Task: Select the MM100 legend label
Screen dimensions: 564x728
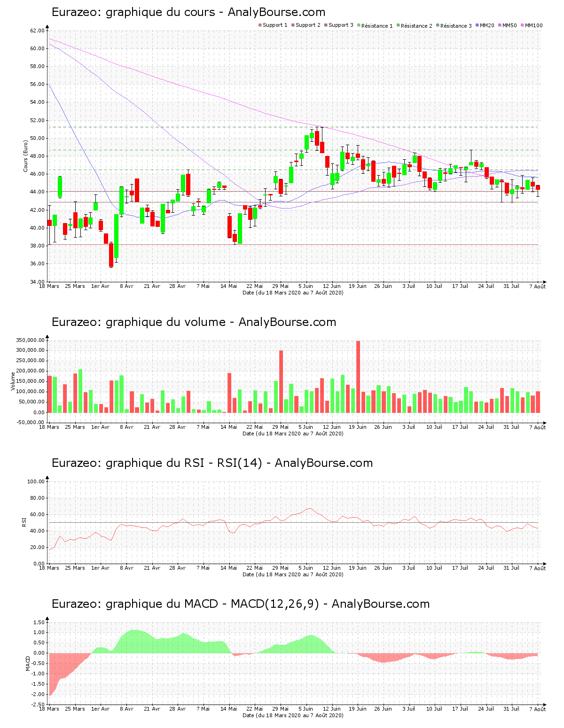Action: pos(533,25)
